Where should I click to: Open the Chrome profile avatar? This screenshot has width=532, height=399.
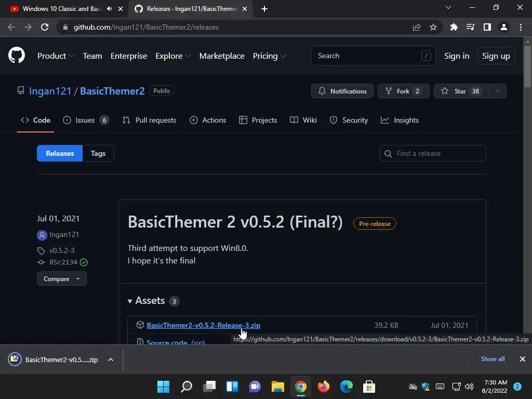tap(504, 27)
